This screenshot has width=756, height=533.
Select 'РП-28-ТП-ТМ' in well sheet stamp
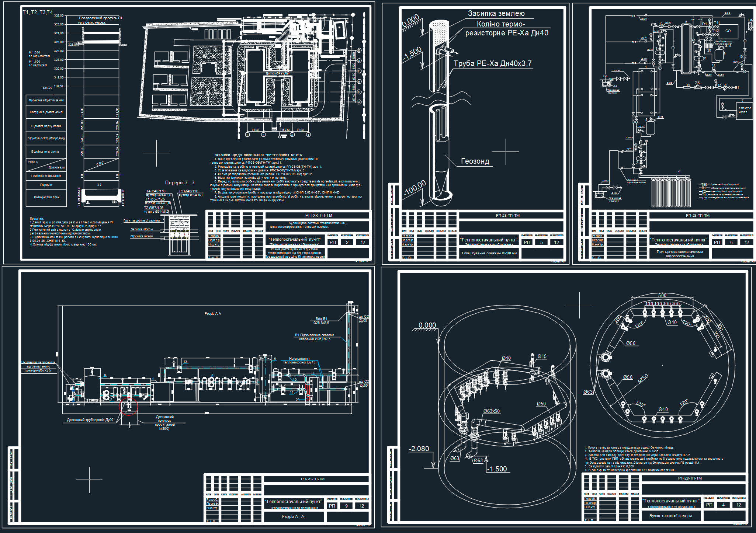point(507,215)
